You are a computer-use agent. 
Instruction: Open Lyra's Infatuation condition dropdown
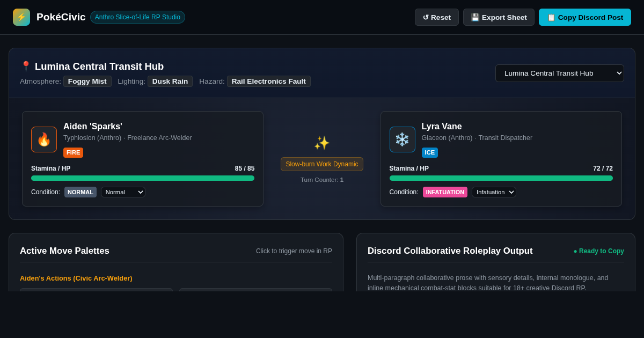(494, 192)
